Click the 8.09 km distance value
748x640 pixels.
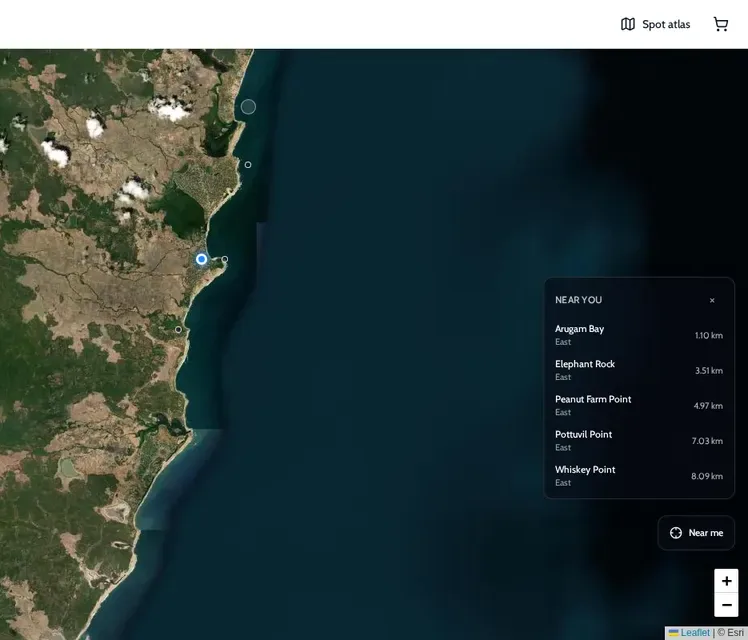707,476
